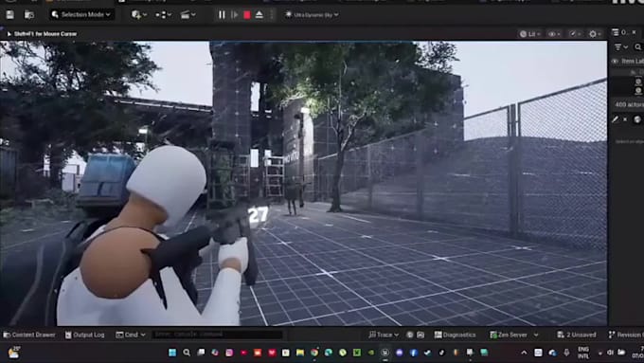This screenshot has width=644, height=363.
Task: Open the Instagram taskbar icon
Action: pyautogui.click(x=229, y=353)
